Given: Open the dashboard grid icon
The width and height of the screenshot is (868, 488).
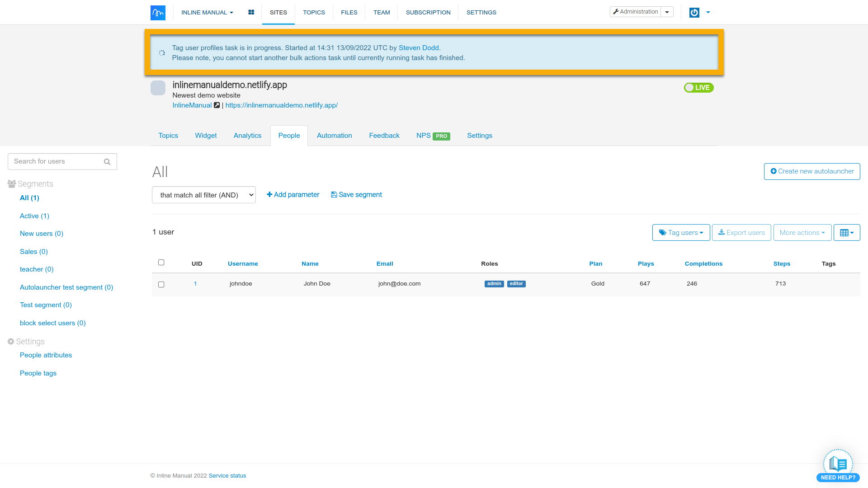Looking at the screenshot, I should (251, 12).
